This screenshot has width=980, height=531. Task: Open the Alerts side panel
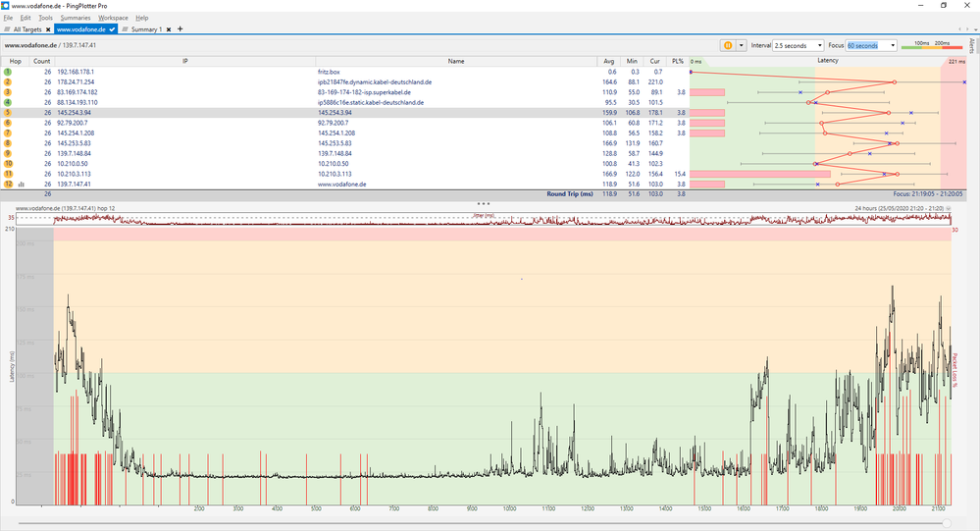(x=971, y=46)
